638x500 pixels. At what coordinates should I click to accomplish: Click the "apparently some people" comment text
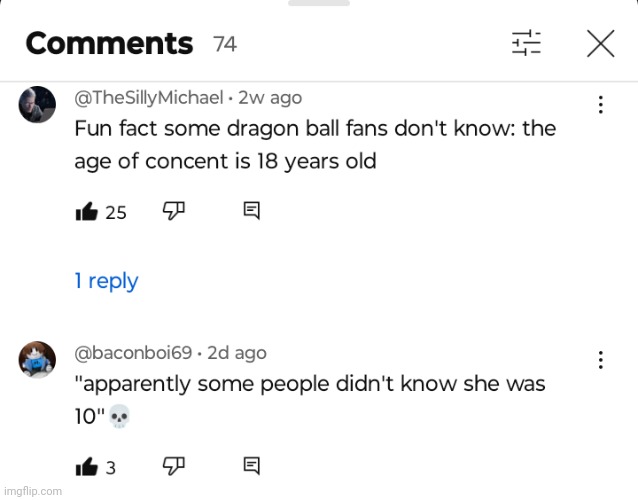click(x=310, y=399)
